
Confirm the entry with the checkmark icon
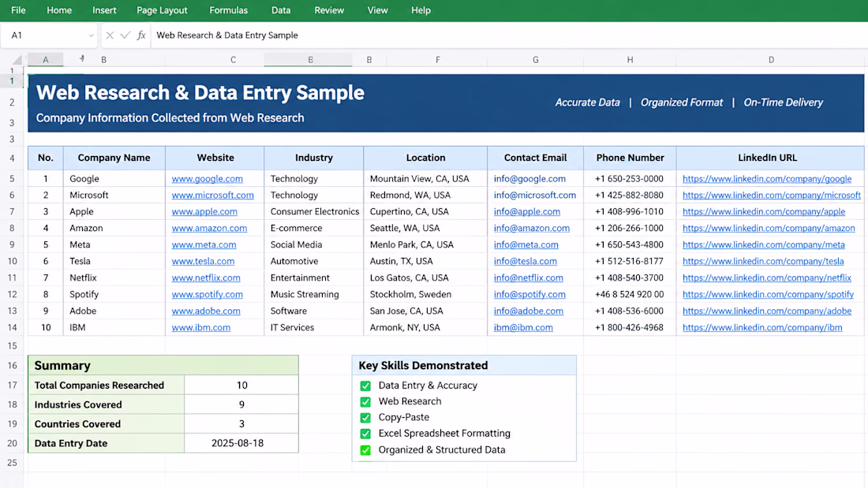pyautogui.click(x=125, y=35)
